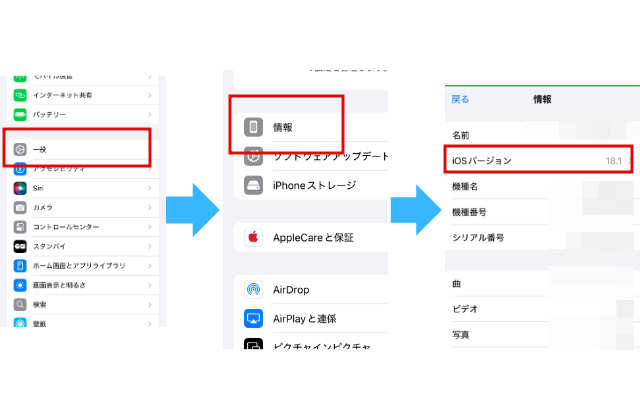Open chevron on the Siri row
The height and width of the screenshot is (420, 640).
pyautogui.click(x=150, y=188)
